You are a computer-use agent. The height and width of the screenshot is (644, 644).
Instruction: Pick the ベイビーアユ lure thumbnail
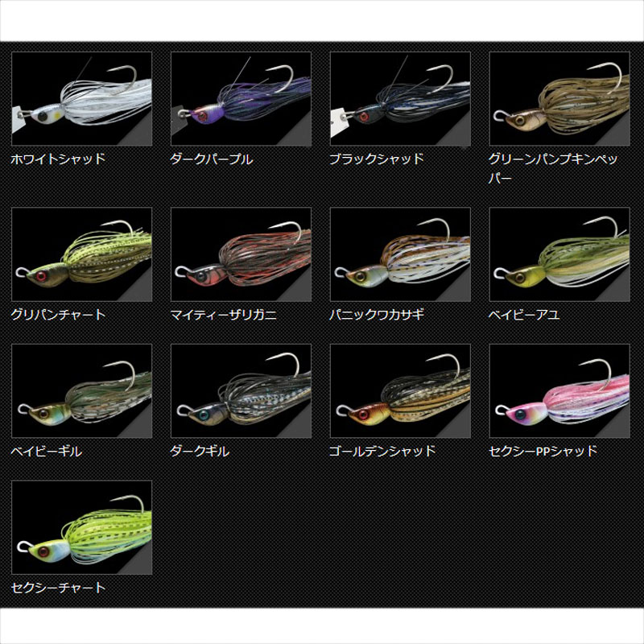click(559, 254)
